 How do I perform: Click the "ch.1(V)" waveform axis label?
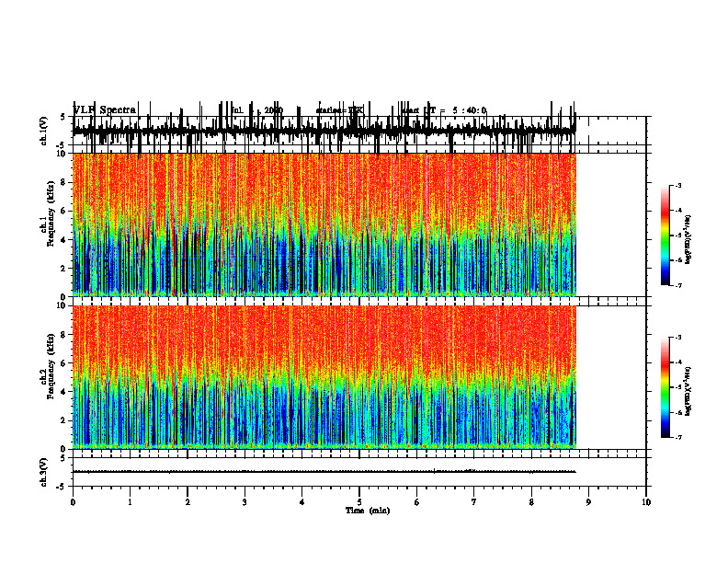(x=44, y=131)
